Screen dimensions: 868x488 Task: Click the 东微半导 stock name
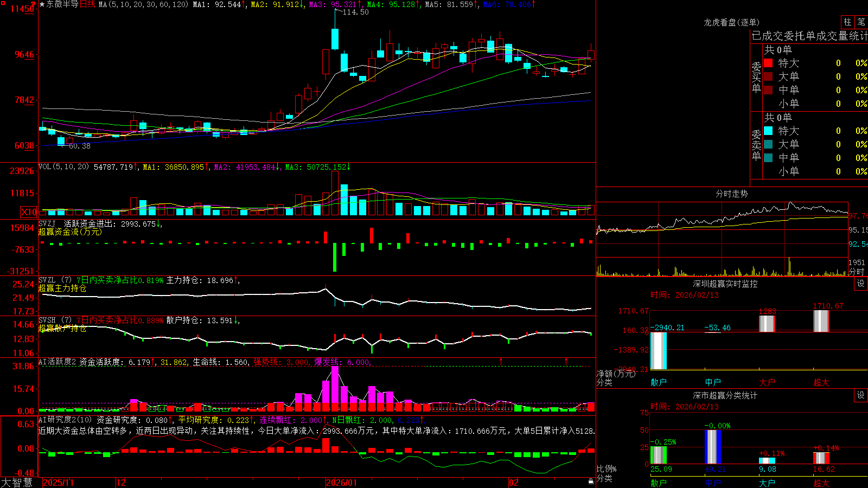pyautogui.click(x=62, y=4)
